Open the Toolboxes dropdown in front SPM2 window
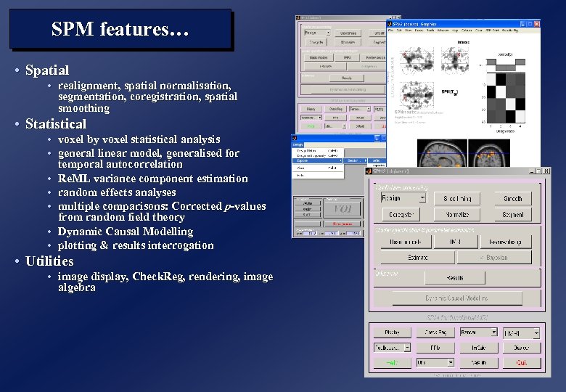Screen dimensions: 566x392 point(392,347)
